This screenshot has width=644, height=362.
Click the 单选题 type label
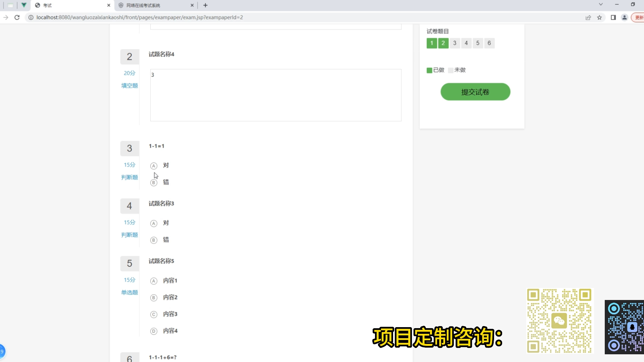[x=129, y=292]
